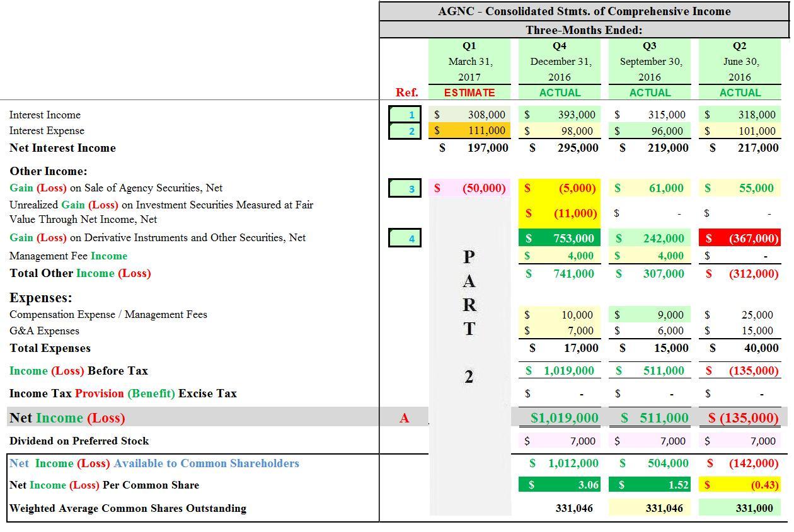Click the ACTUAL label under Q4 2016
The height and width of the screenshot is (532, 794).
[x=560, y=93]
